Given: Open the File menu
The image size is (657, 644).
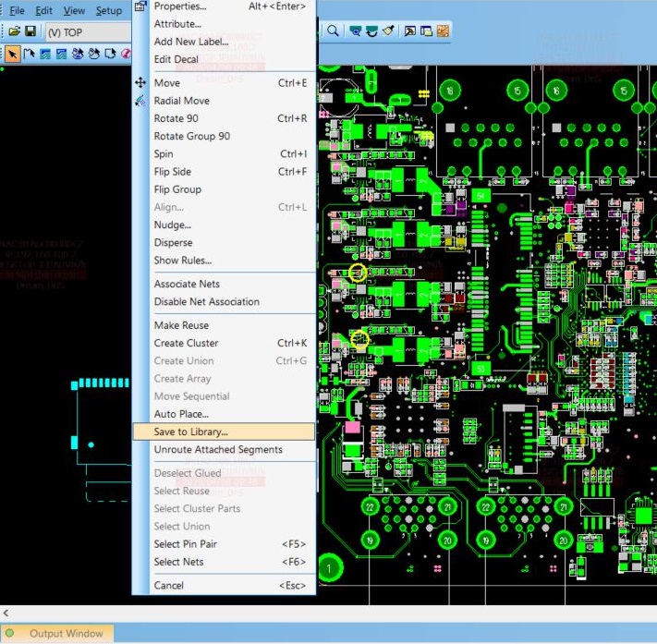Looking at the screenshot, I should click(17, 10).
